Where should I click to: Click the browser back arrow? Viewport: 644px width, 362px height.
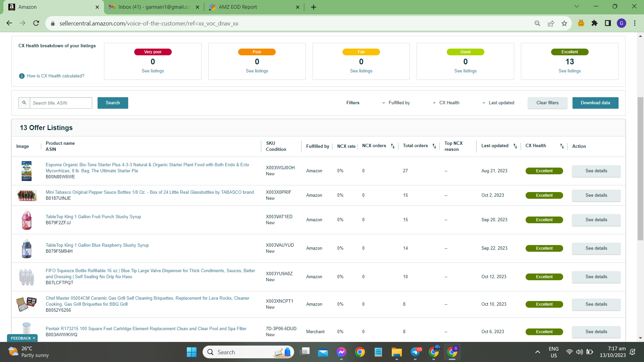click(9, 23)
